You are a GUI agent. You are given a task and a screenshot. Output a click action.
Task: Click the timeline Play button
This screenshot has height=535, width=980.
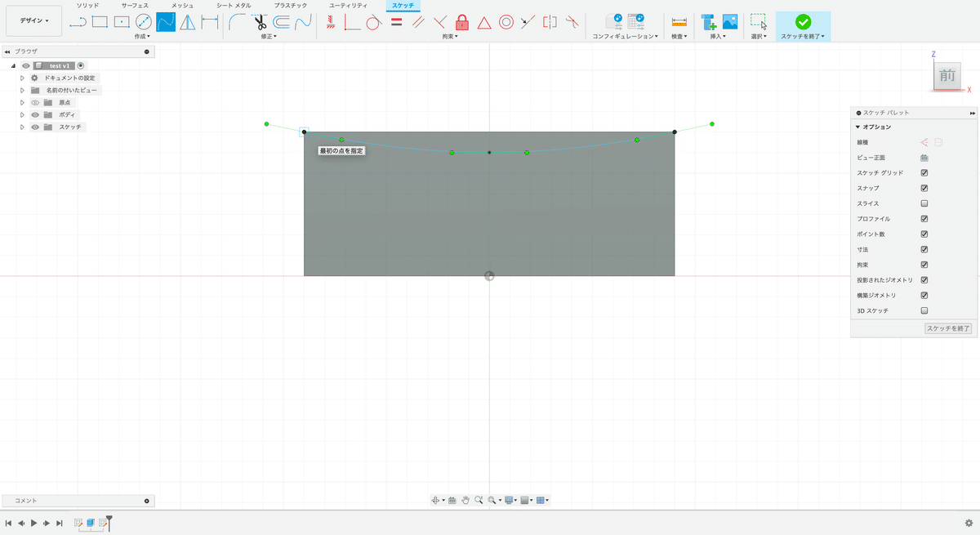33,523
